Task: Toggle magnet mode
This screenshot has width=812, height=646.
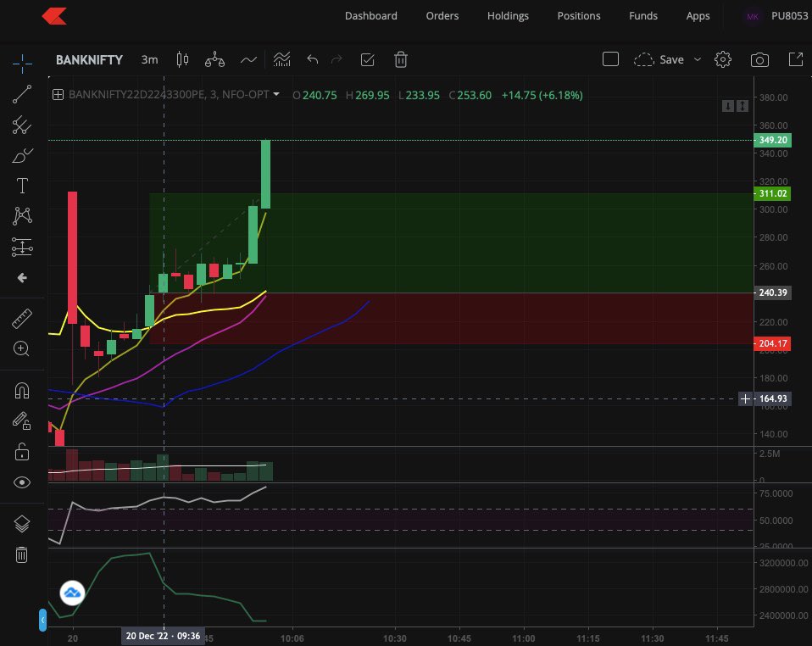Action: [22, 390]
